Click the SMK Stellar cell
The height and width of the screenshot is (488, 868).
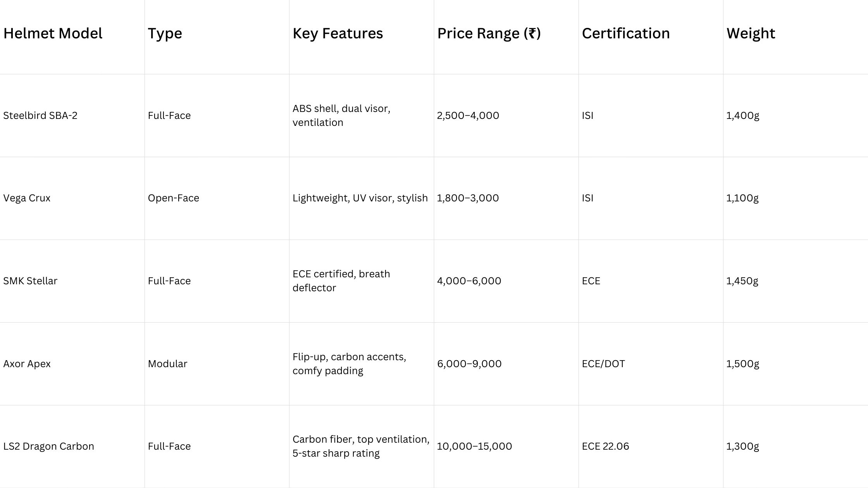click(30, 281)
